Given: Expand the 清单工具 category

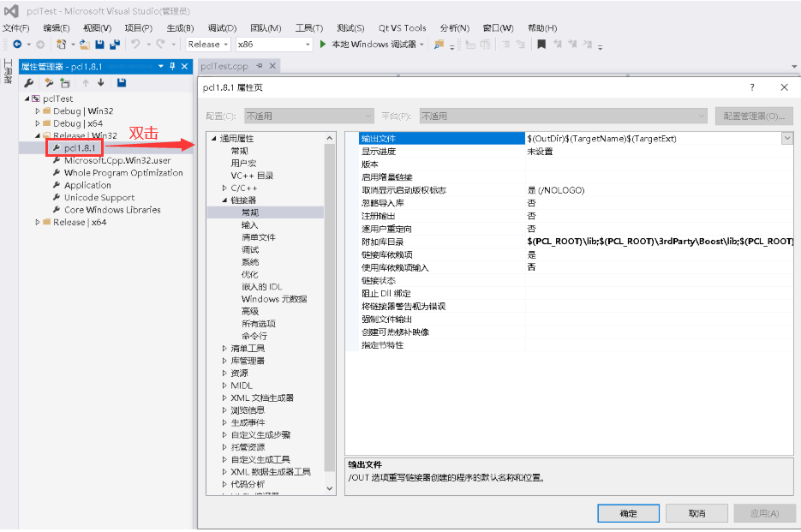Looking at the screenshot, I should [x=224, y=349].
